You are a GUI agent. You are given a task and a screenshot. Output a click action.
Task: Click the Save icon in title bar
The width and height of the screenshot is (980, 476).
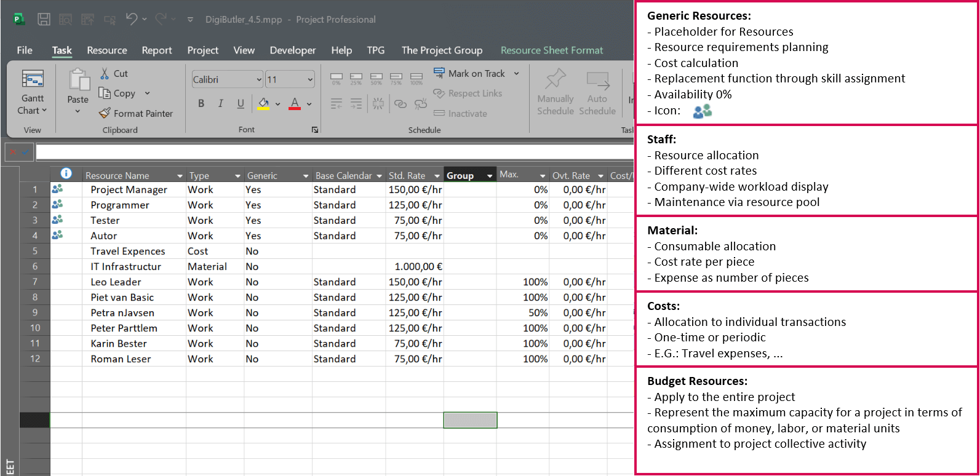point(44,20)
